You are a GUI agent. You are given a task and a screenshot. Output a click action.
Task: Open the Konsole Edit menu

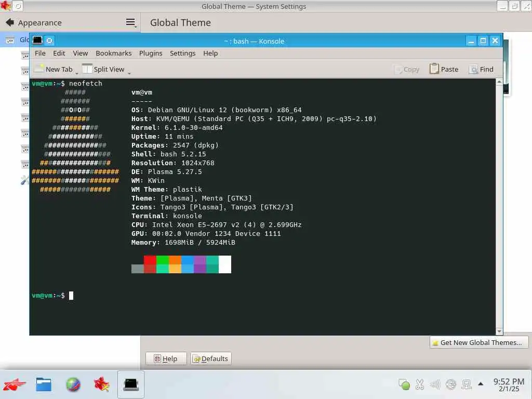[x=59, y=54]
